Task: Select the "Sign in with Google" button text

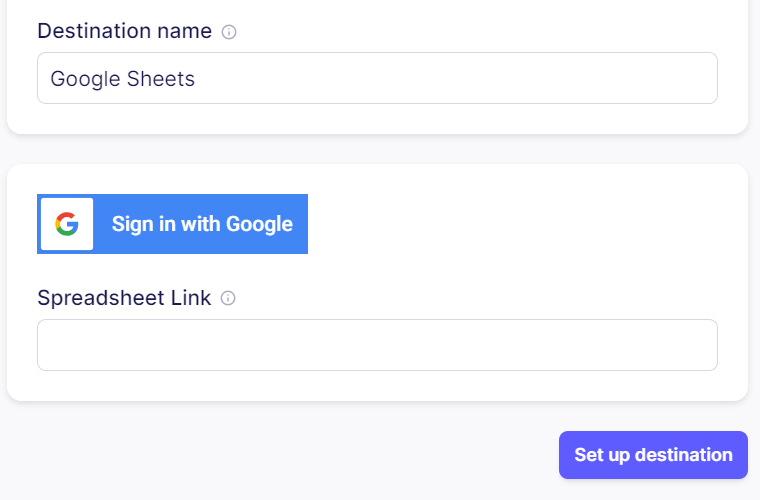Action: pos(202,224)
